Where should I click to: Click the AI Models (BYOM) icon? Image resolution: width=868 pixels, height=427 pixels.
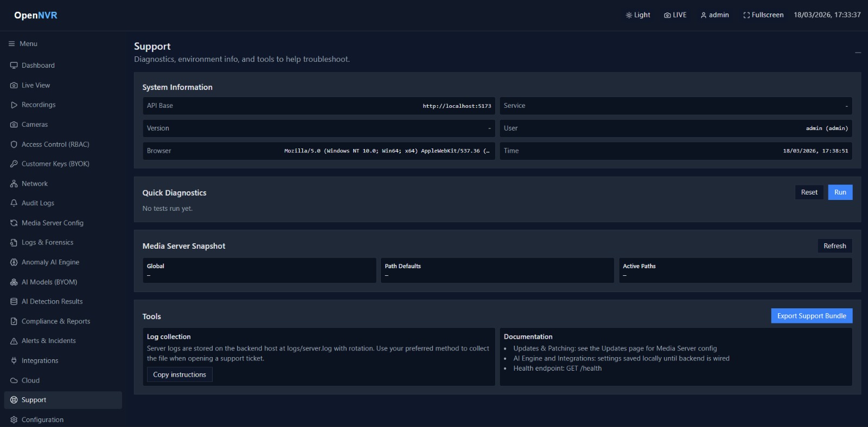coord(14,282)
